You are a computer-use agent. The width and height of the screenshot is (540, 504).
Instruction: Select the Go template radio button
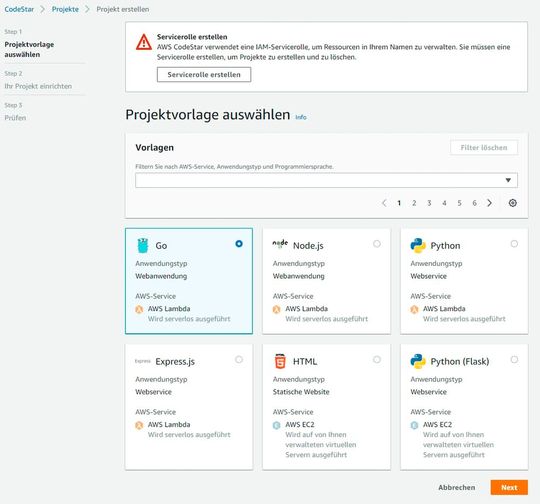pyautogui.click(x=239, y=244)
